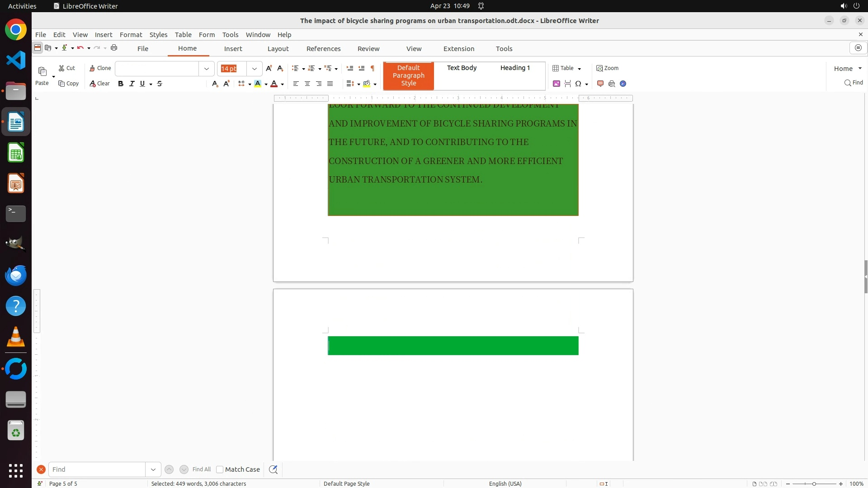Click into the Find text field
Screen dimensions: 868x488
(97, 469)
